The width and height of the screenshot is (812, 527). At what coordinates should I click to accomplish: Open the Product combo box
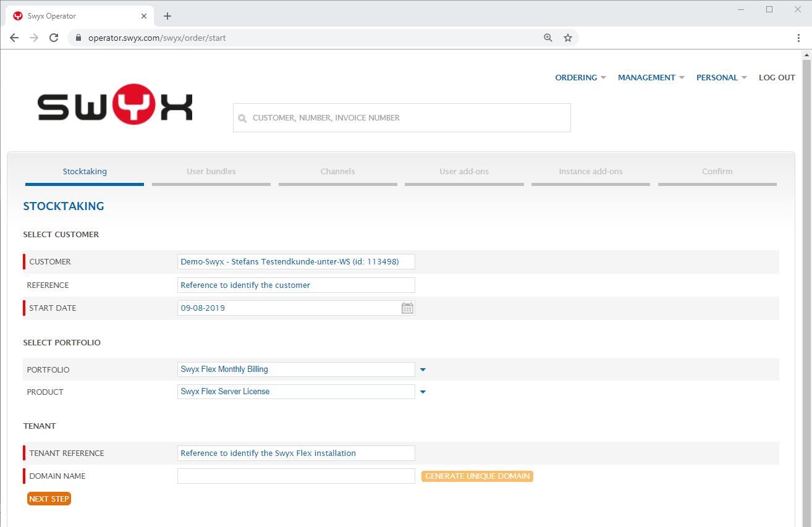click(x=296, y=392)
